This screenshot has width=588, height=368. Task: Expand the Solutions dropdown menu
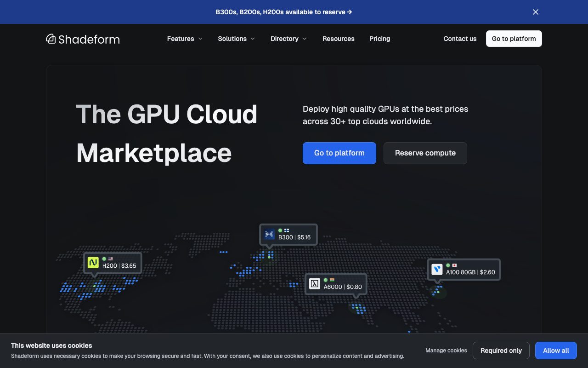click(237, 39)
